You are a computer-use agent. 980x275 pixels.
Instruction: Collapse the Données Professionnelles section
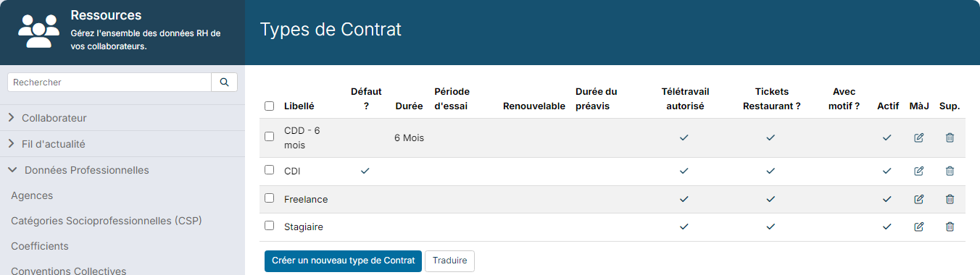pos(122,170)
